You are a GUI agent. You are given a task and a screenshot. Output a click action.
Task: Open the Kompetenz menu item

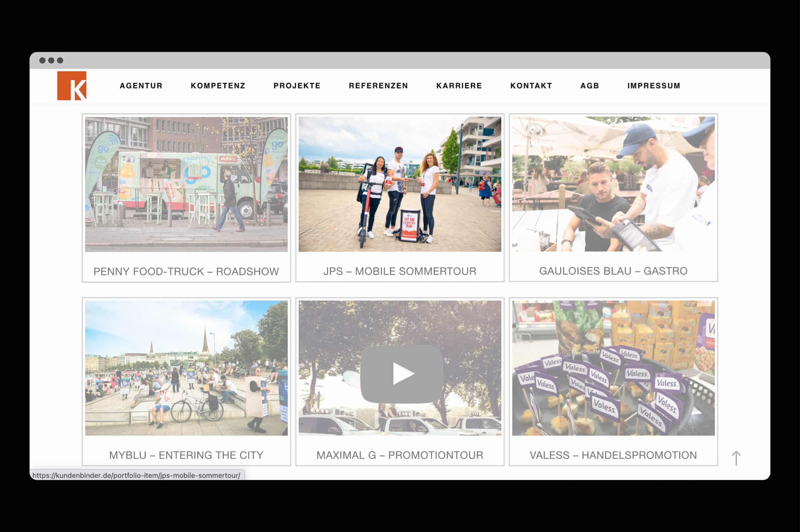click(x=218, y=86)
